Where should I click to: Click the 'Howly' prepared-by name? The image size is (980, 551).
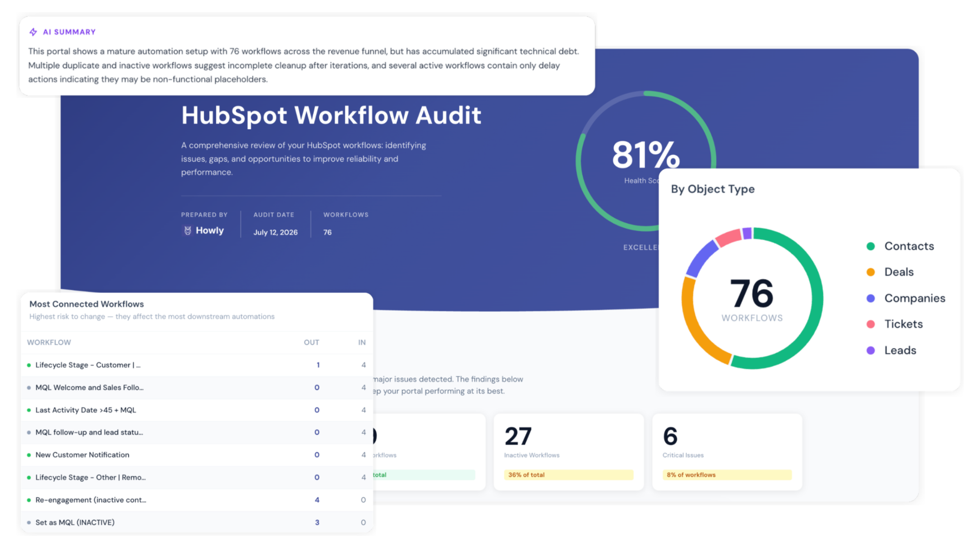pyautogui.click(x=210, y=230)
